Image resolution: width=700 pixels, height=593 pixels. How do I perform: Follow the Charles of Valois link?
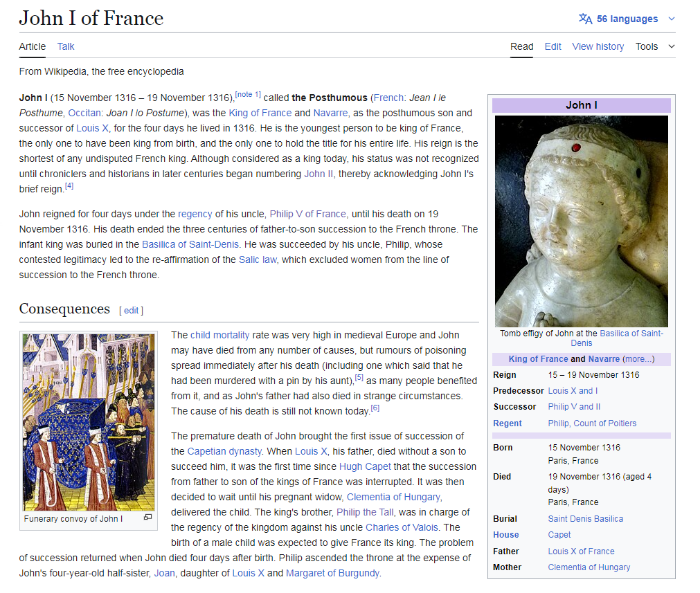click(402, 527)
